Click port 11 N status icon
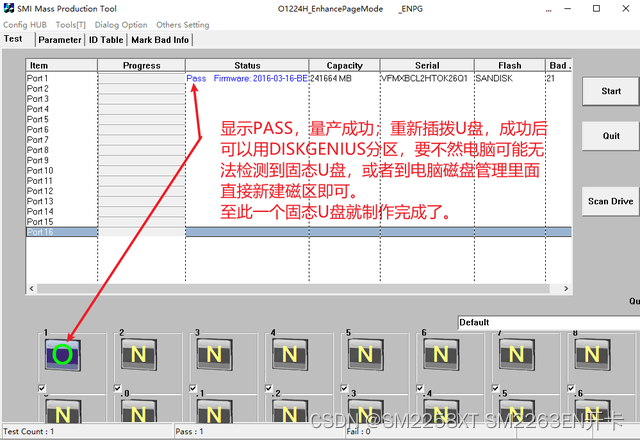The height and width of the screenshot is (440, 640). pos(214,411)
